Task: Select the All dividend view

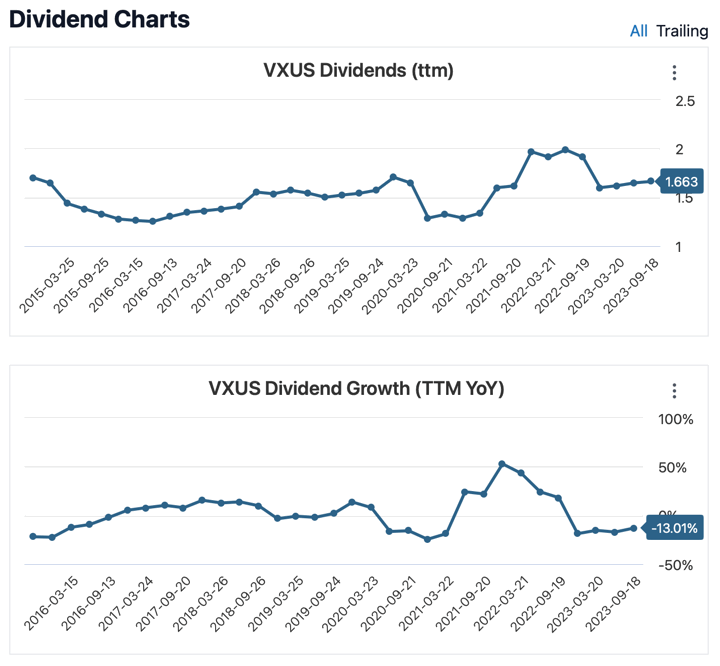Action: (639, 31)
